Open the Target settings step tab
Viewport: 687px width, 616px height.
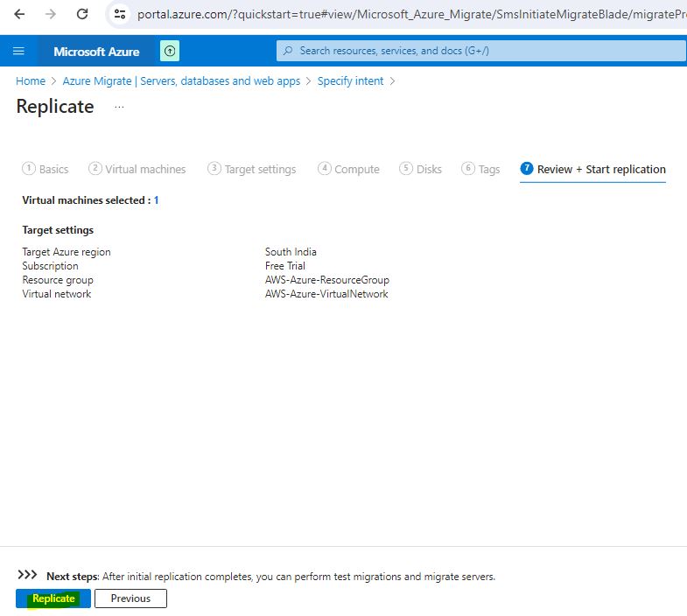[252, 169]
